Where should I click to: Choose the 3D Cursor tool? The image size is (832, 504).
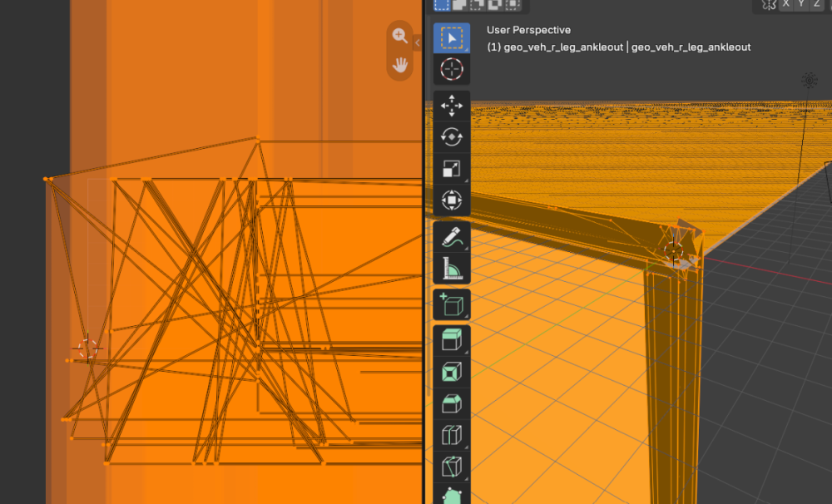click(452, 69)
